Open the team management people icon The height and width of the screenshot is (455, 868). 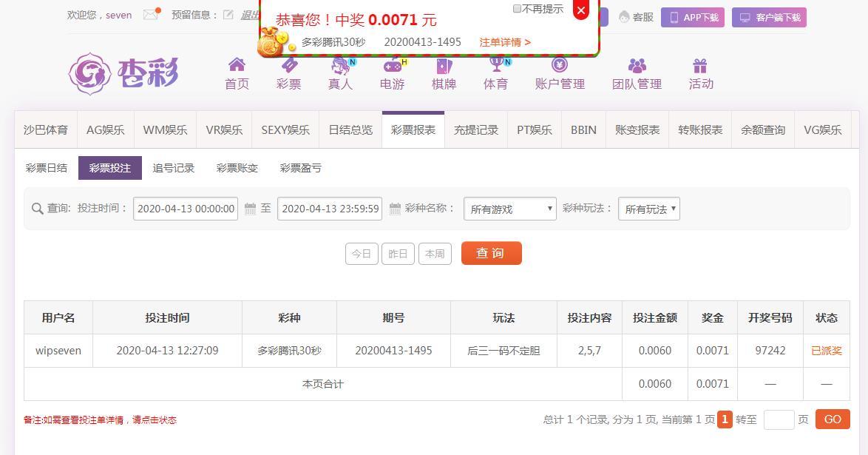(637, 66)
